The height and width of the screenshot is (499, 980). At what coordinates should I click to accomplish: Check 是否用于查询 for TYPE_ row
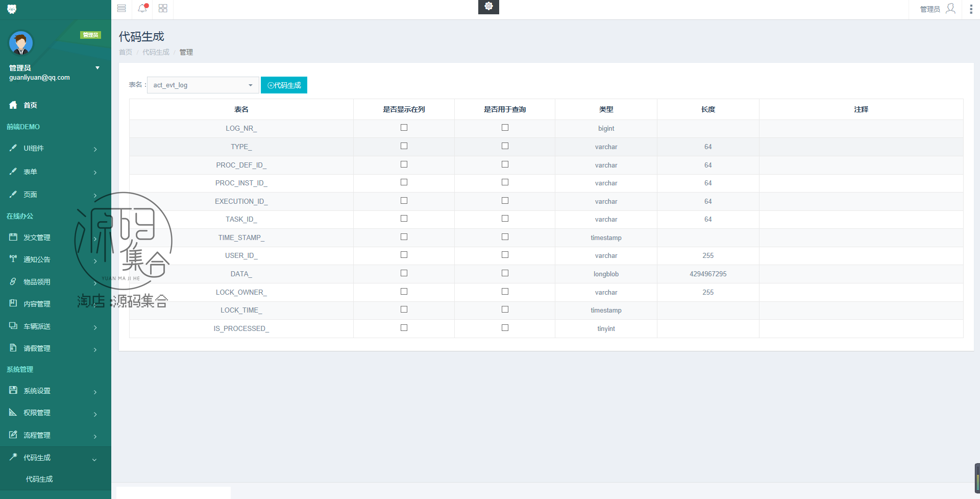tap(505, 146)
